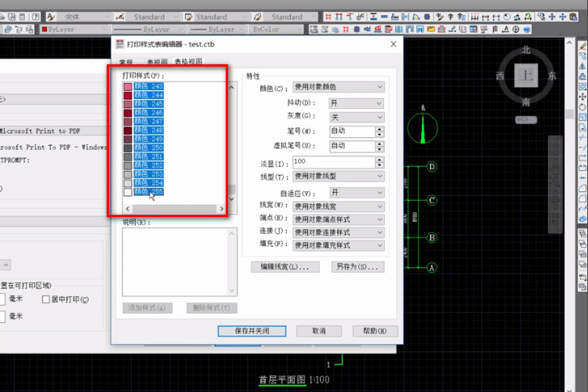
Task: Click the underlined A text toolbar icon
Action: click(506, 29)
